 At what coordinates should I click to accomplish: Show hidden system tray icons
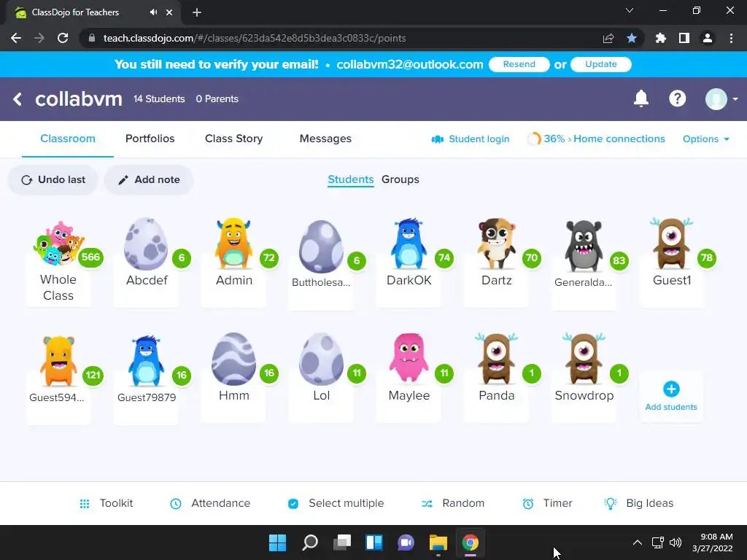coord(637,542)
